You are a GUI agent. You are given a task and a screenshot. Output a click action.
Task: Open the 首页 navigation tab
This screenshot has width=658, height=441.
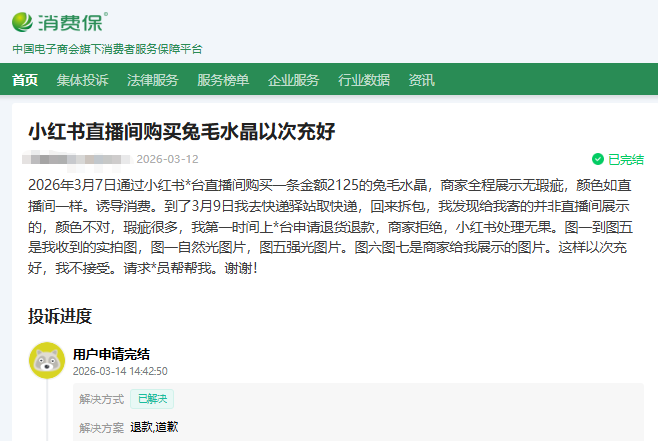coord(25,81)
